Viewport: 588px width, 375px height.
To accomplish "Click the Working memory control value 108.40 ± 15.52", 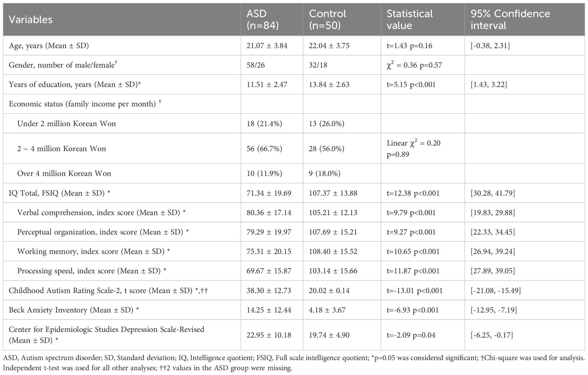I will 333,252.
